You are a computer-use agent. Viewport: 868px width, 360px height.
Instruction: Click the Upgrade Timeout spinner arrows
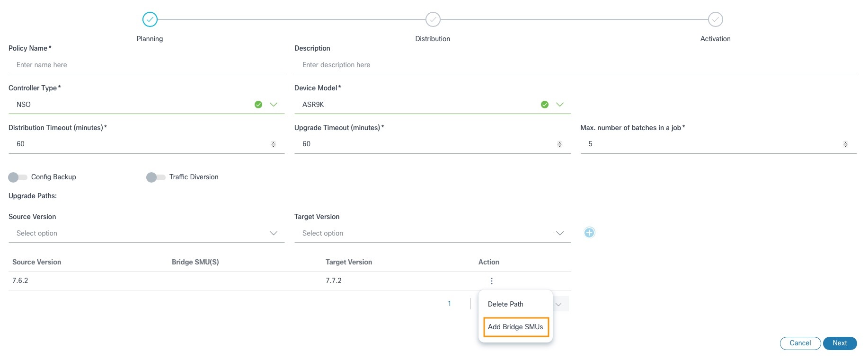click(x=559, y=144)
